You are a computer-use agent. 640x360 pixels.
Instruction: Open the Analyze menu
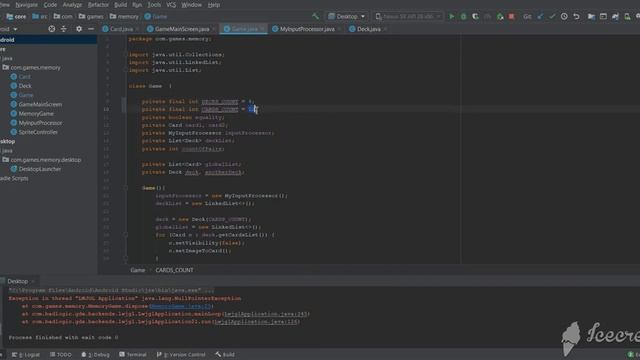pyautogui.click(x=72, y=5)
